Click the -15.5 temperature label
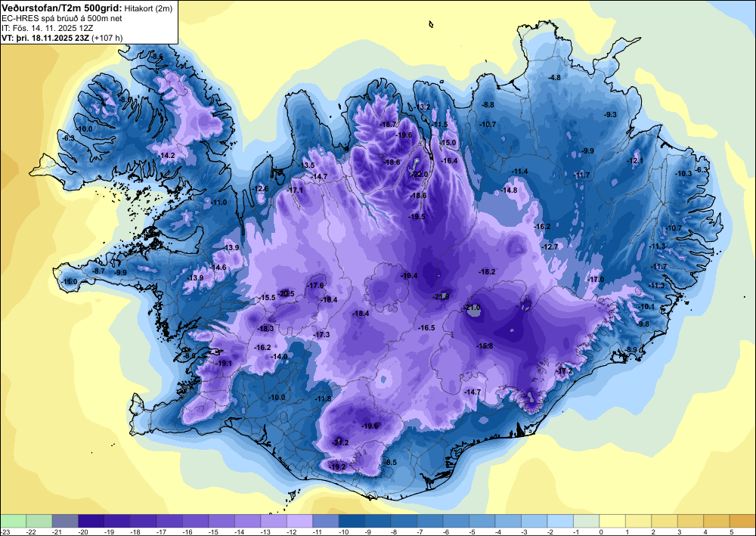Image resolution: width=756 pixels, height=536 pixels. pyautogui.click(x=267, y=298)
